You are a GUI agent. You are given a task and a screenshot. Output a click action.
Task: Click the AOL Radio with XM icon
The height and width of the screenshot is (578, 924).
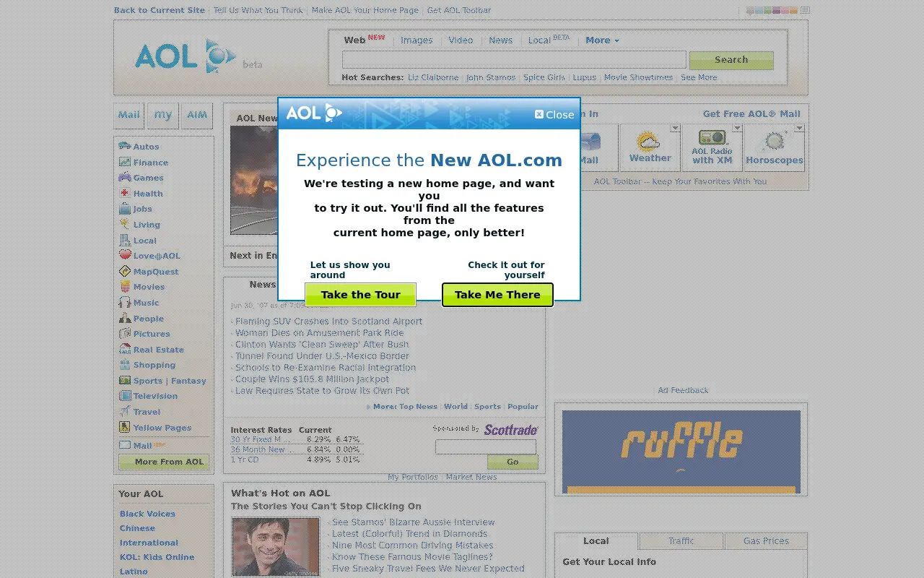(x=712, y=137)
